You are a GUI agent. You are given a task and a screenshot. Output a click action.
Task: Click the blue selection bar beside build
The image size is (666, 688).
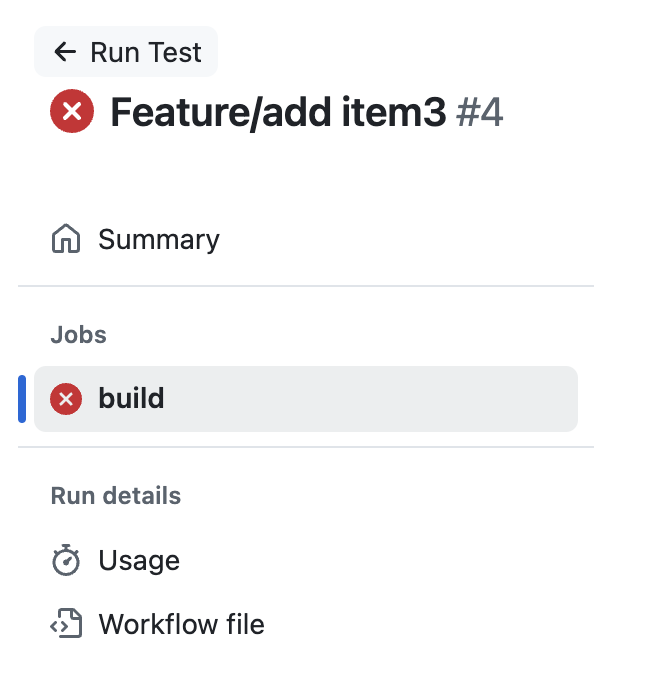(x=22, y=399)
